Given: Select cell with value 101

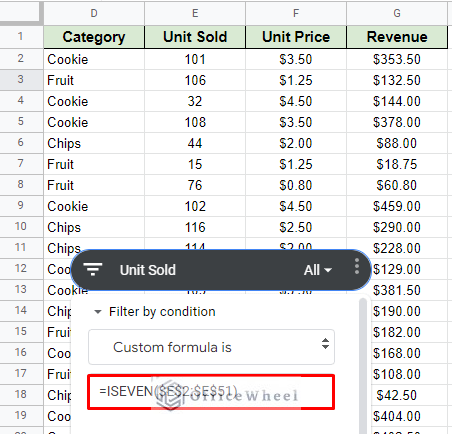Looking at the screenshot, I should pos(195,59).
